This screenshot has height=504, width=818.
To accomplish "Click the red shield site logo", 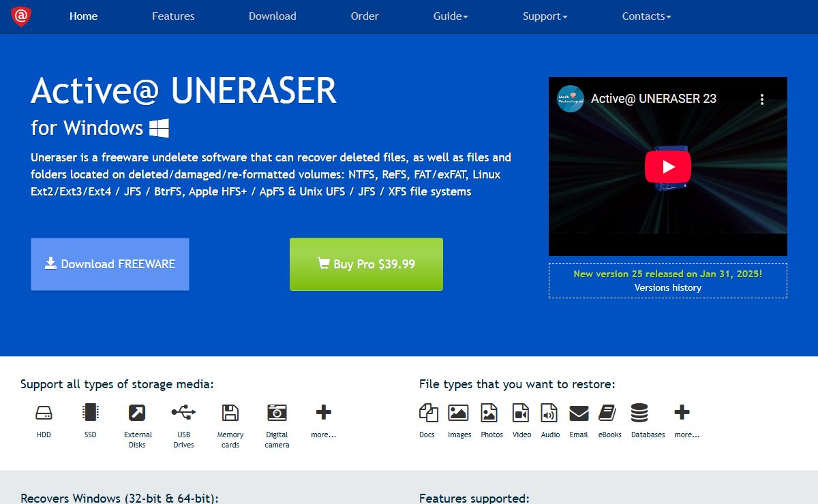I will tap(21, 16).
